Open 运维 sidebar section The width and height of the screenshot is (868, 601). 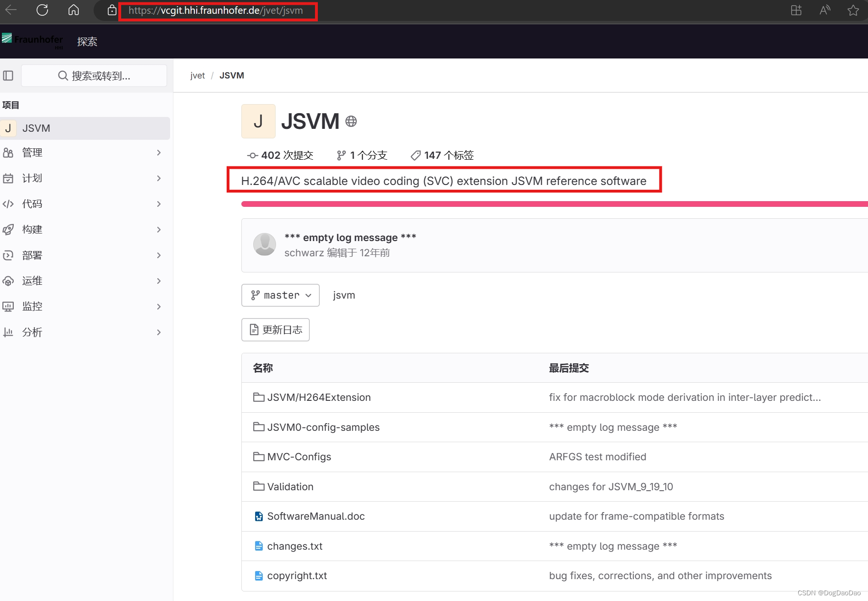[x=85, y=281]
